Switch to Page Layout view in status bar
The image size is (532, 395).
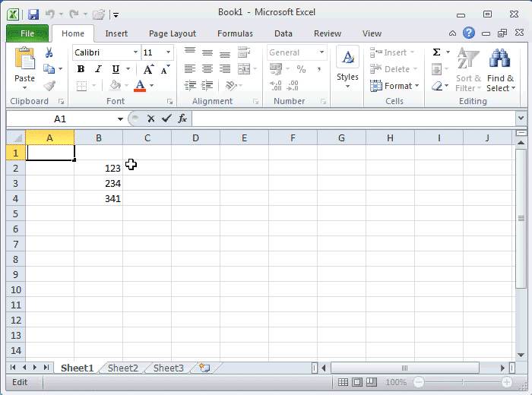(358, 382)
